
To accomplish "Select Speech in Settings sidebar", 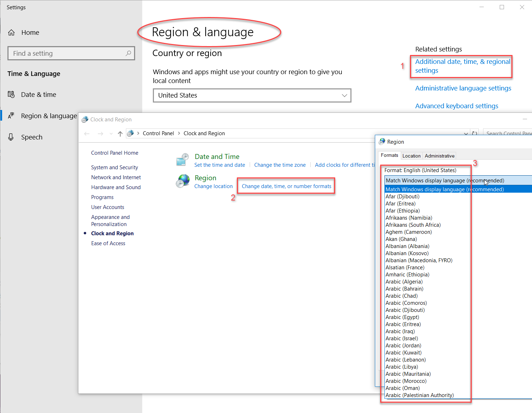I will point(32,137).
